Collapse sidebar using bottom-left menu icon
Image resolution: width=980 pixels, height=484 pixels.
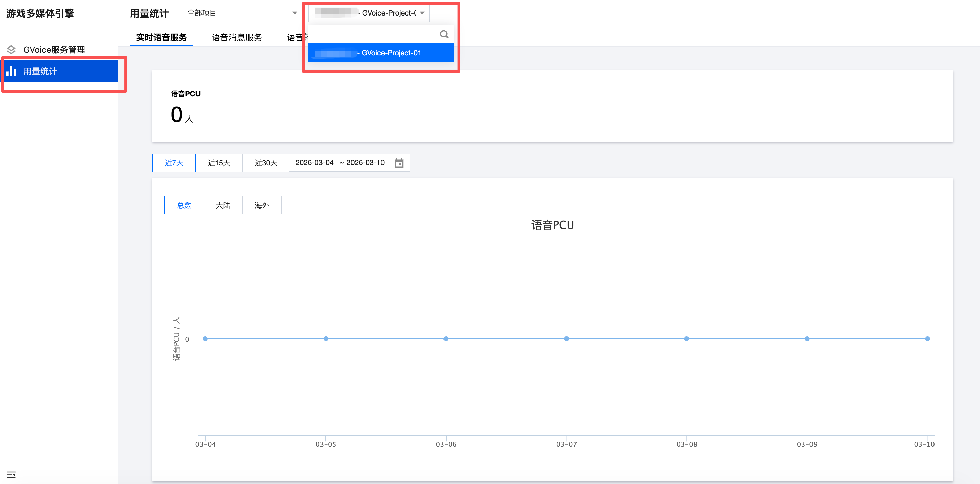(x=11, y=474)
